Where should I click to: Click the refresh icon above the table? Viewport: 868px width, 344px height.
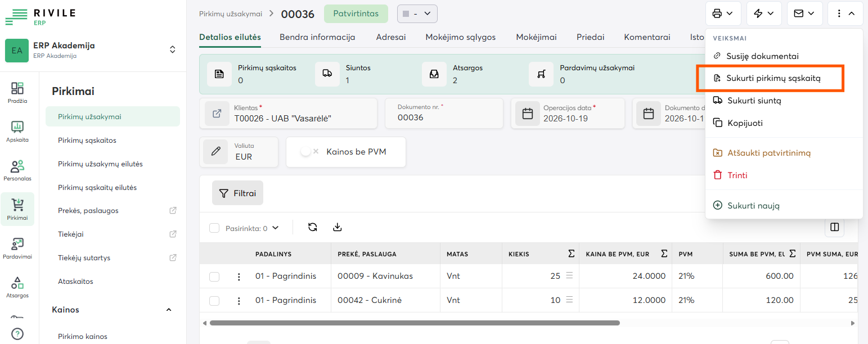[313, 227]
